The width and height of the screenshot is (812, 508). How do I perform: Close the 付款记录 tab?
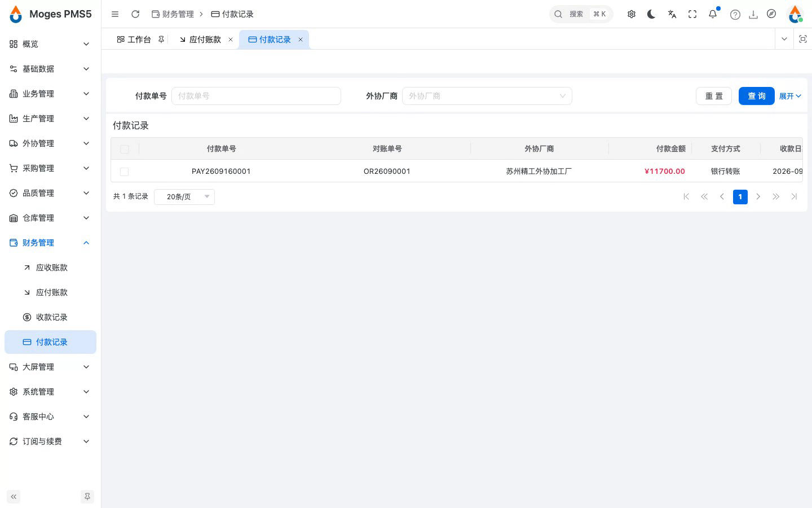click(301, 40)
